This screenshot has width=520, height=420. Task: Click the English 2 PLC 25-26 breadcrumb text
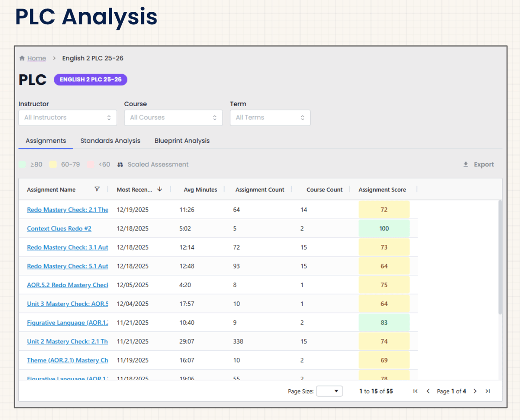tap(93, 58)
